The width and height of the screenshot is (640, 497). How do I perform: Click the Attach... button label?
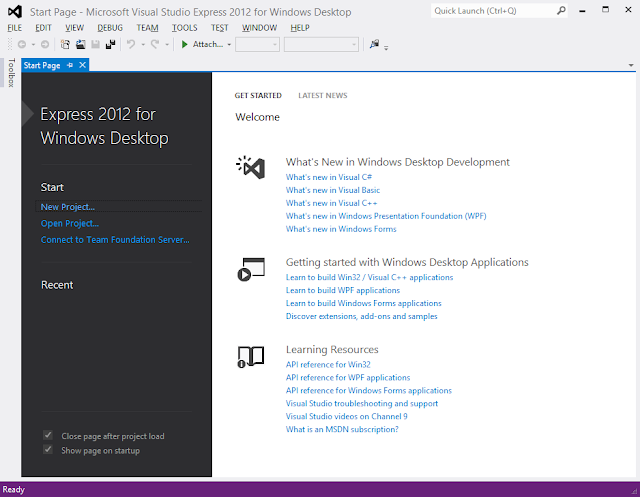[208, 44]
